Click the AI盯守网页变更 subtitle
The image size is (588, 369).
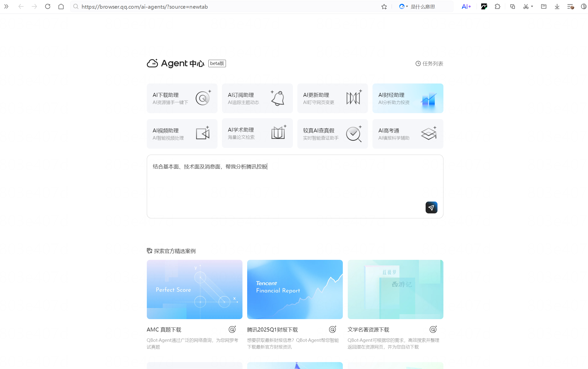(x=319, y=102)
